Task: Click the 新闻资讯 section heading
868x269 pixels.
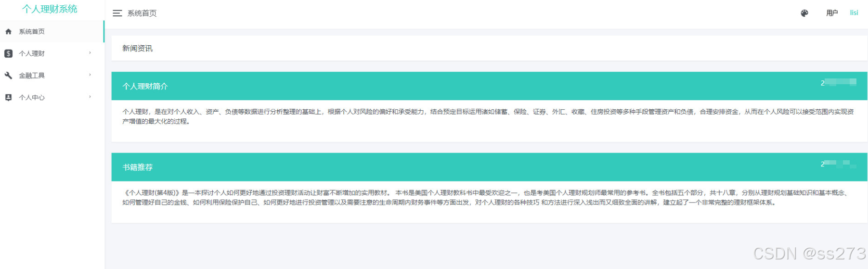Action: click(137, 49)
